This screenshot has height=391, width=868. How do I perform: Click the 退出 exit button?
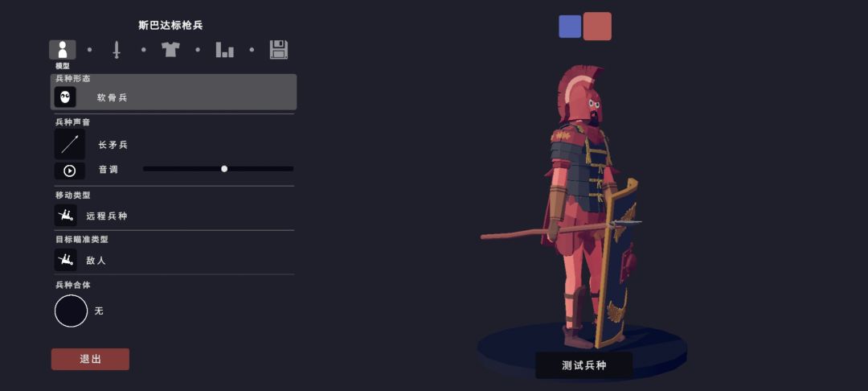click(x=90, y=359)
